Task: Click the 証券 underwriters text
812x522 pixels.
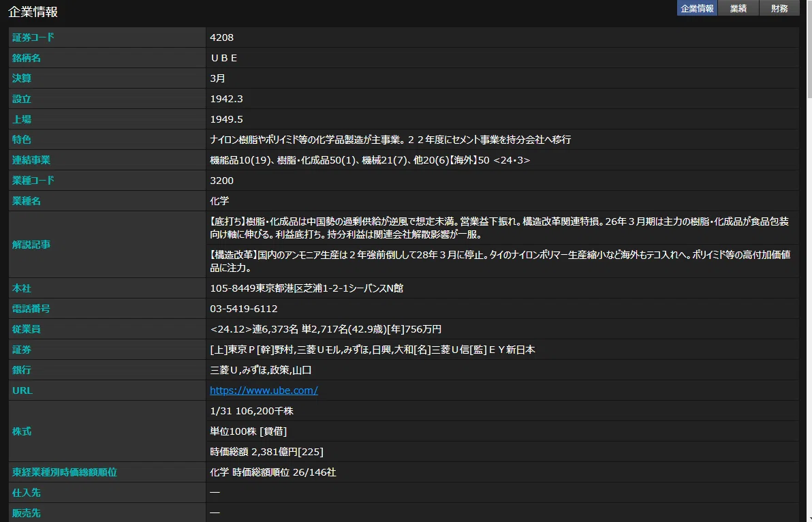Action: pyautogui.click(x=373, y=350)
